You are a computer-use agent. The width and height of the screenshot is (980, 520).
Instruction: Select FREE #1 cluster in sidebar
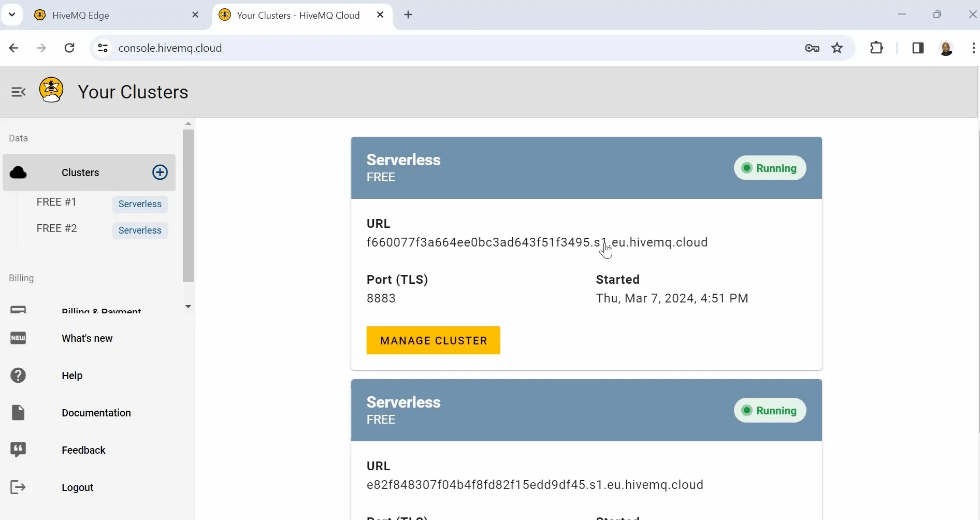pyautogui.click(x=56, y=202)
